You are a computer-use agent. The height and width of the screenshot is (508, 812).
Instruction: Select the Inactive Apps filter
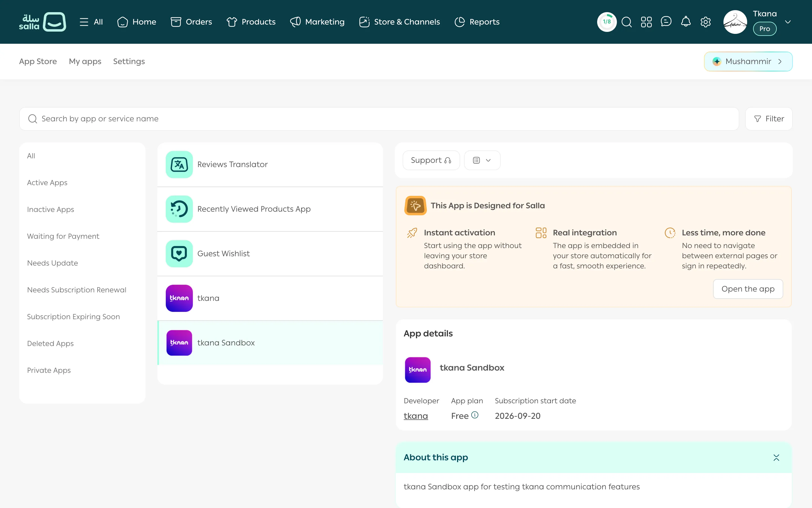click(51, 209)
